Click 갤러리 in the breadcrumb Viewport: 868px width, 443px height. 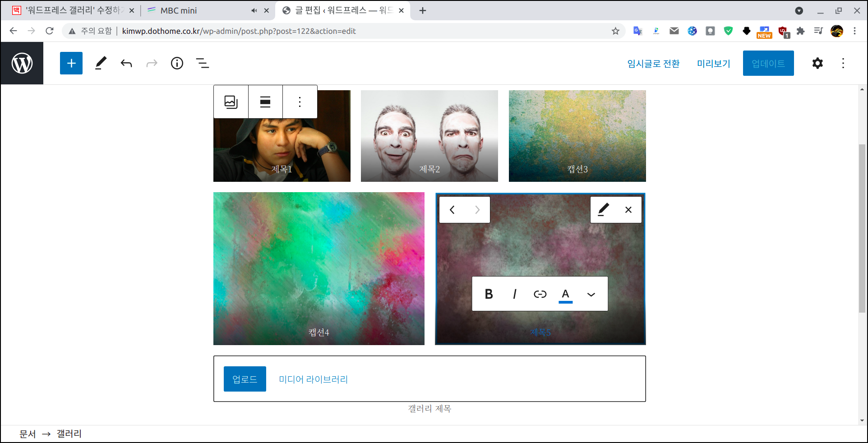(x=69, y=434)
